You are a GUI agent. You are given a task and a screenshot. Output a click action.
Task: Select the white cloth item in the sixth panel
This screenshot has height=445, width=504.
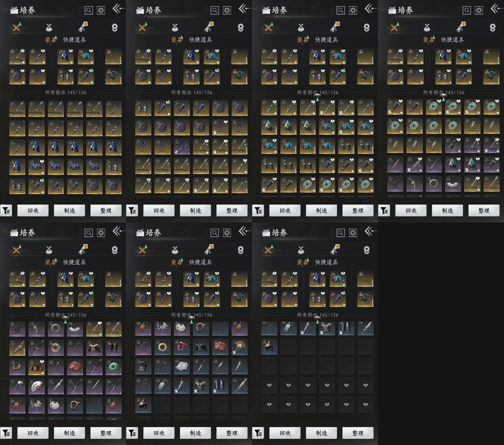(182, 367)
